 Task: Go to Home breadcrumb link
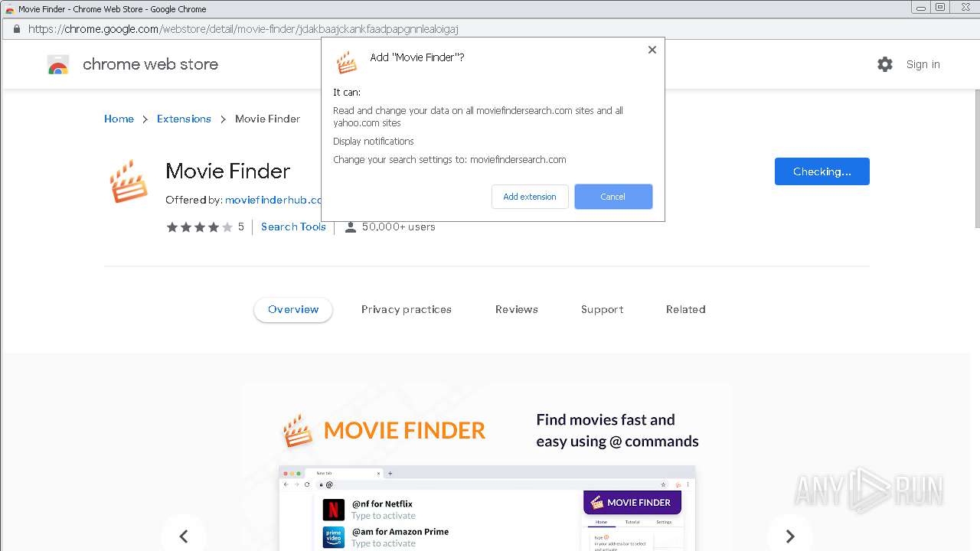[119, 119]
